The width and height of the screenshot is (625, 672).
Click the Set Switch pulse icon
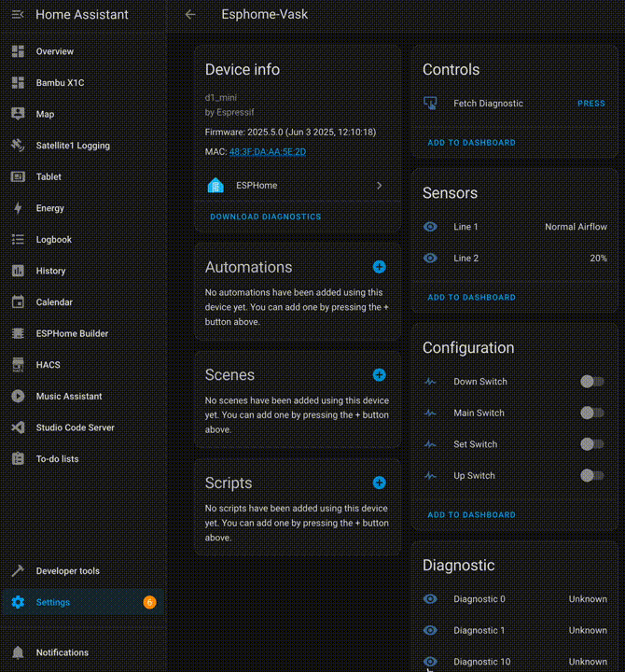(x=430, y=444)
